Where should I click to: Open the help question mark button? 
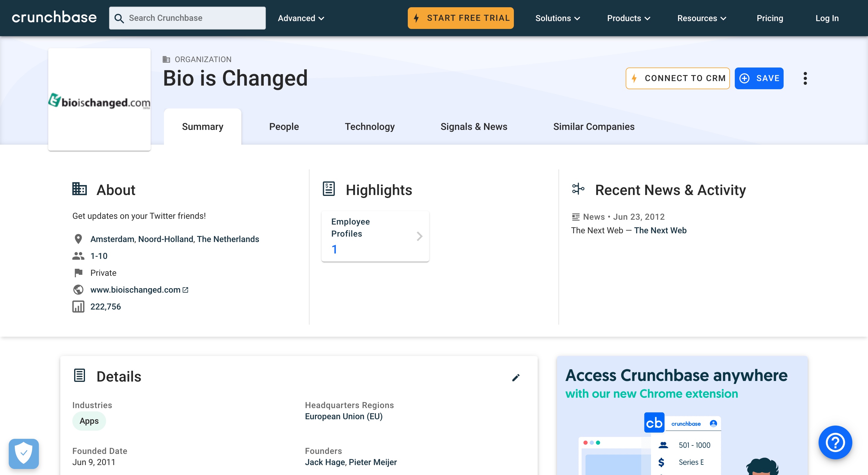coord(835,442)
